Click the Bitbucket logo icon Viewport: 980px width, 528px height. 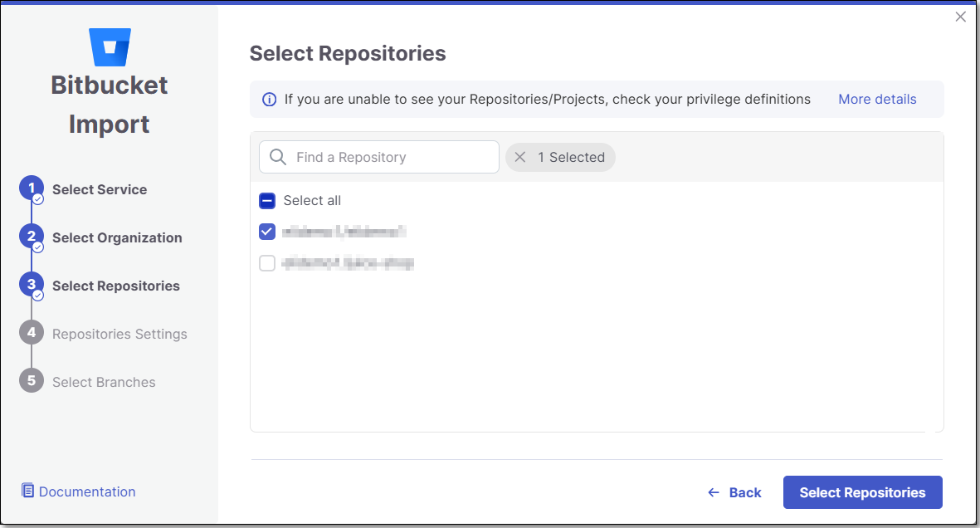110,47
